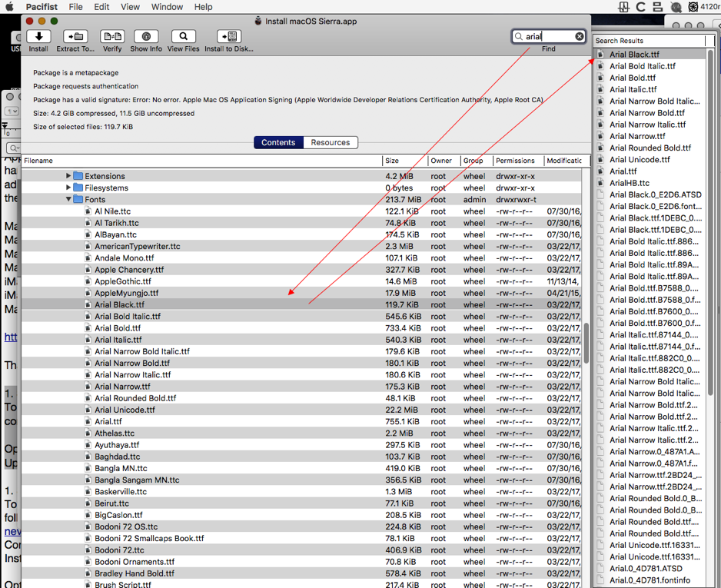Sort by the Permissions column header
721x588 pixels.
point(518,161)
